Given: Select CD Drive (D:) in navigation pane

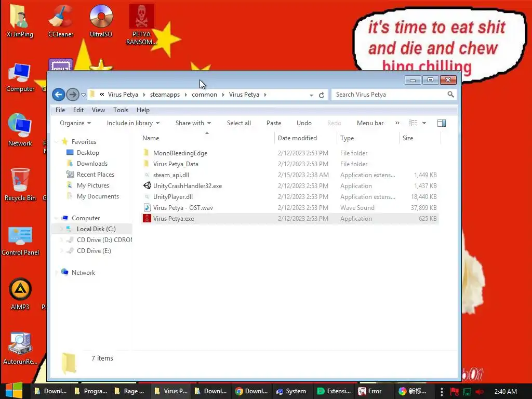Looking at the screenshot, I should (x=104, y=240).
